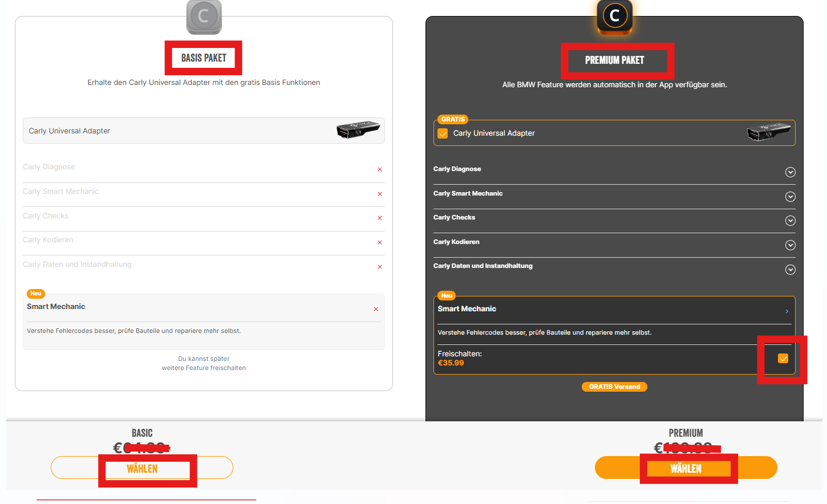The image size is (827, 504).
Task: Click Neu badge in Premium Smart Mechanic
Action: point(447,295)
